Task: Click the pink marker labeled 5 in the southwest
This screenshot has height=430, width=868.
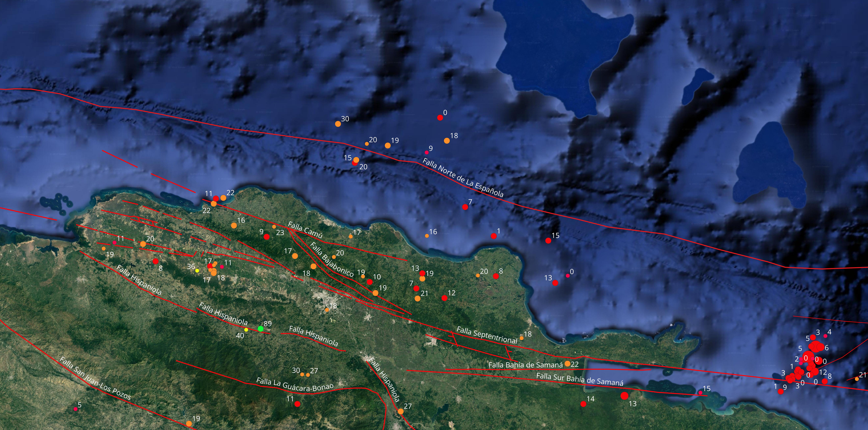Action: (76, 409)
